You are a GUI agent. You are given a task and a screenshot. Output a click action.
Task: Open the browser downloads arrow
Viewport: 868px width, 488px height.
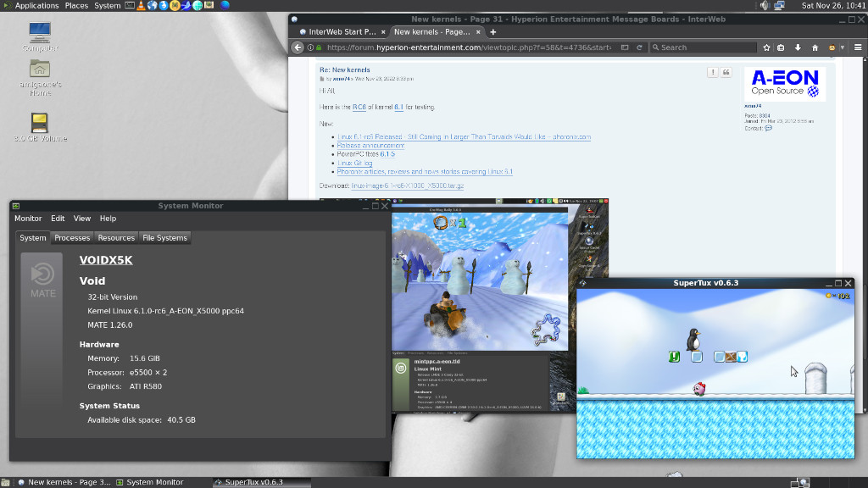pyautogui.click(x=798, y=47)
